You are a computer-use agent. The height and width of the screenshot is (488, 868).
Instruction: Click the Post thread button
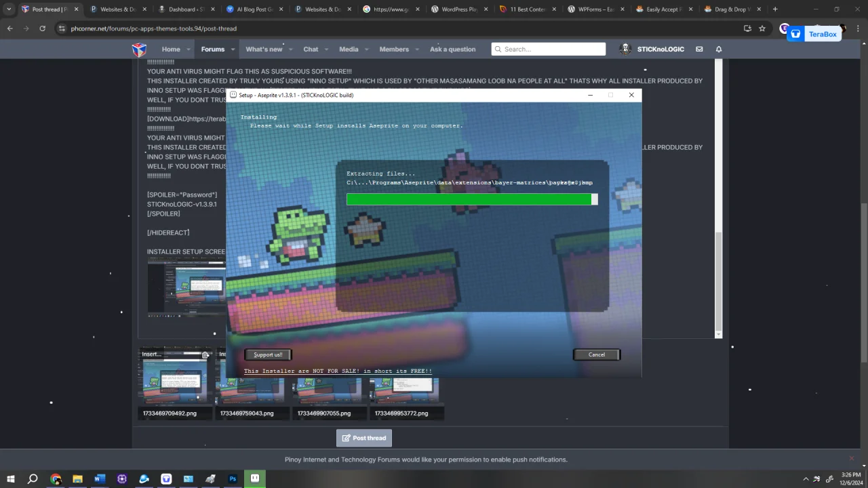pos(364,438)
